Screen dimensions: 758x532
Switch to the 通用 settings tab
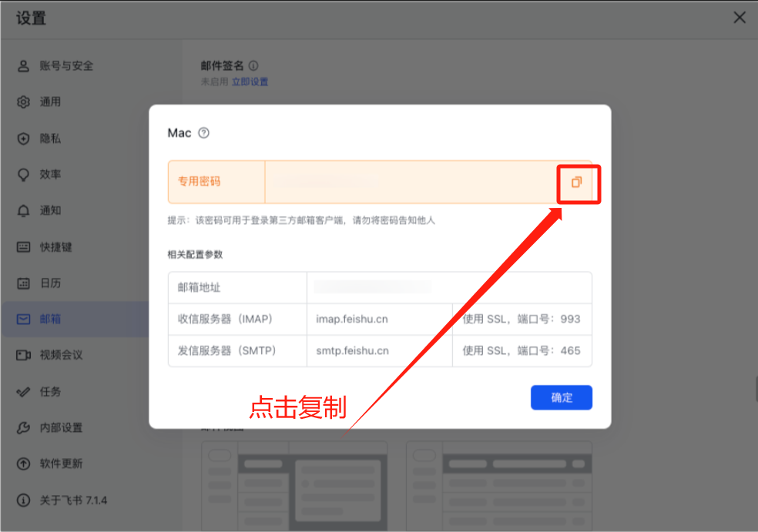click(x=50, y=102)
